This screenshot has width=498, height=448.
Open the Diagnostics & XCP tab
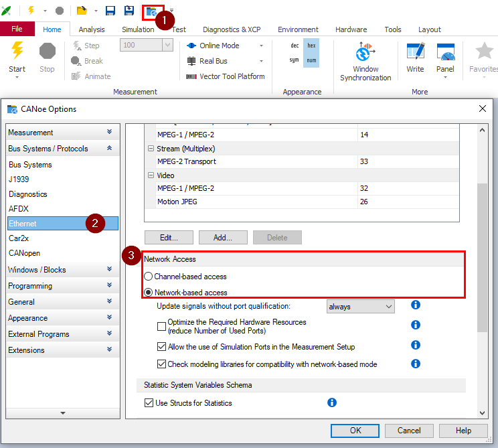click(232, 29)
